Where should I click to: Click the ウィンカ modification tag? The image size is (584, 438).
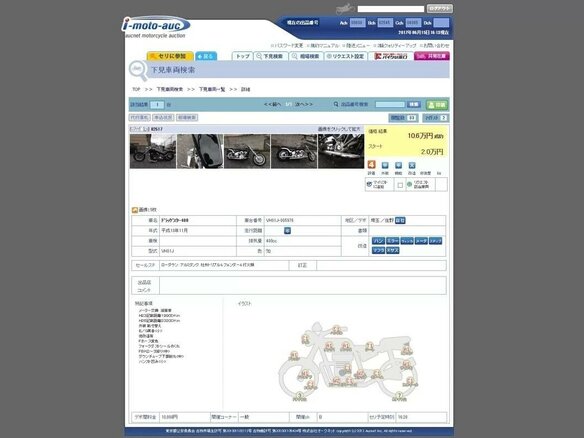[x=407, y=241]
